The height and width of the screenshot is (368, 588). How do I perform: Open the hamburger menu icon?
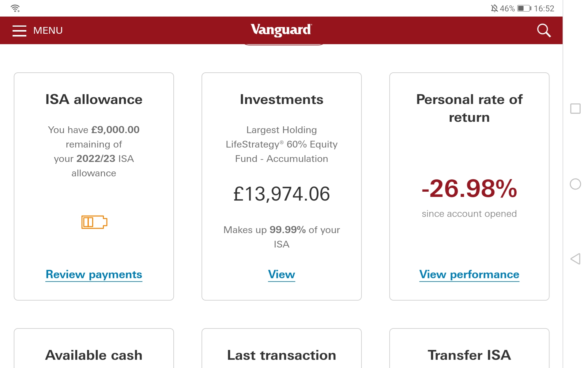[19, 31]
